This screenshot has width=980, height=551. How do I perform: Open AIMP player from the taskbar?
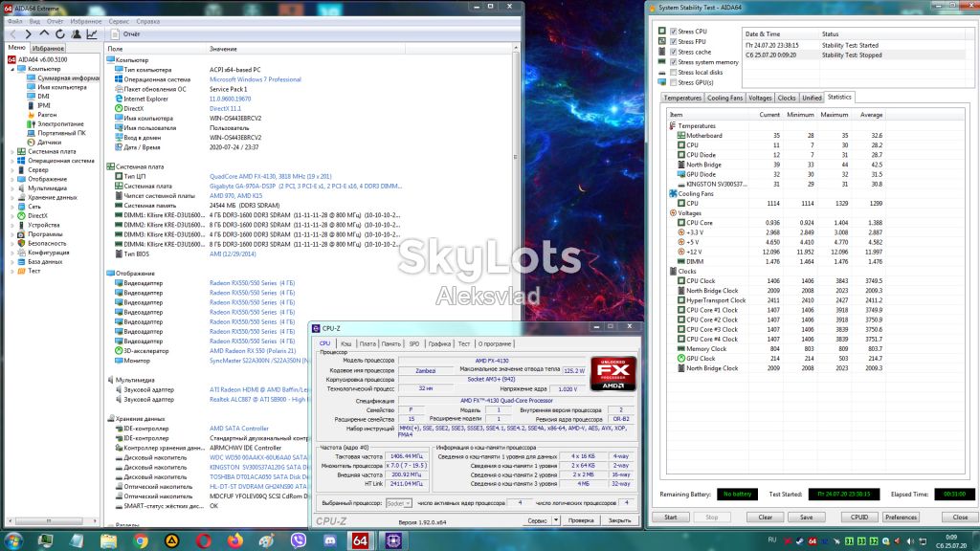click(x=172, y=541)
